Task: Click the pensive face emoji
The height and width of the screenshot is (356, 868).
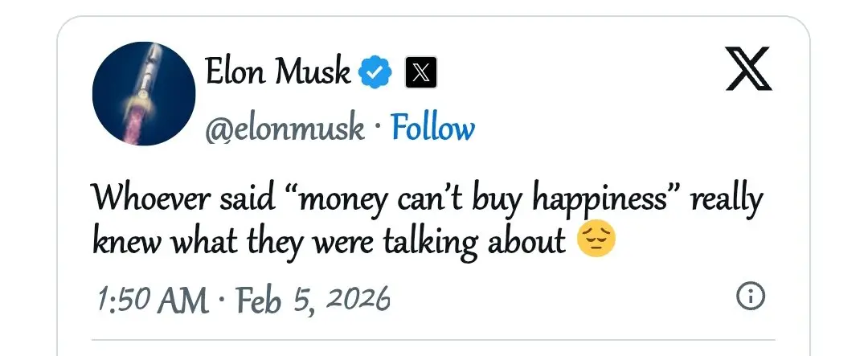Action: 596,241
